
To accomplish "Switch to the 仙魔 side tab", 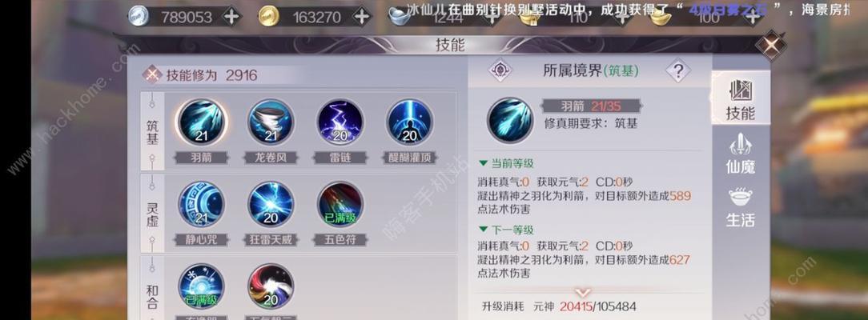I will coord(740,154).
